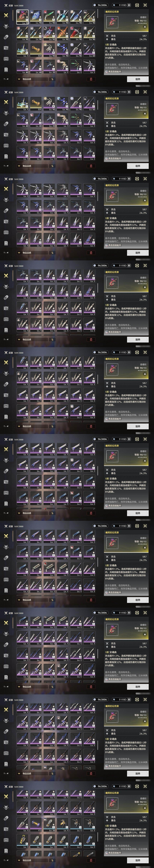Click the shell-credit coin icon beside 963006 at the top
The image size is (154, 868).
[94, 5]
